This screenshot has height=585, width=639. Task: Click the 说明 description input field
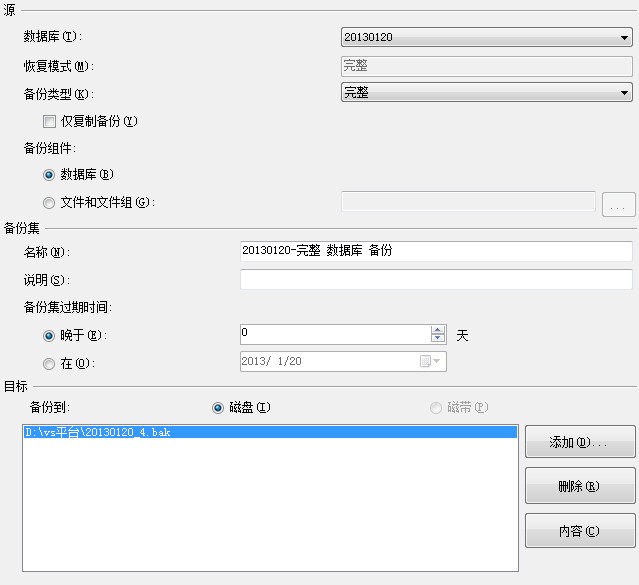click(x=436, y=279)
